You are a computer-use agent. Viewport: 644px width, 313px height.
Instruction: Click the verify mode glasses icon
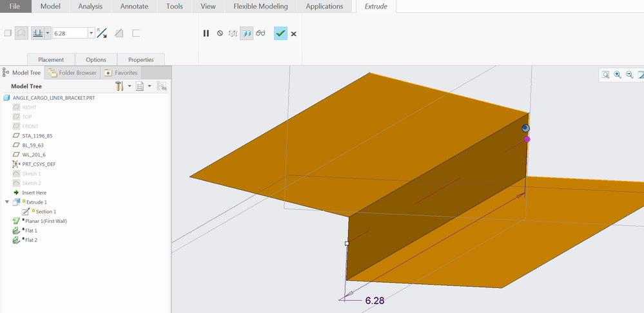(260, 33)
